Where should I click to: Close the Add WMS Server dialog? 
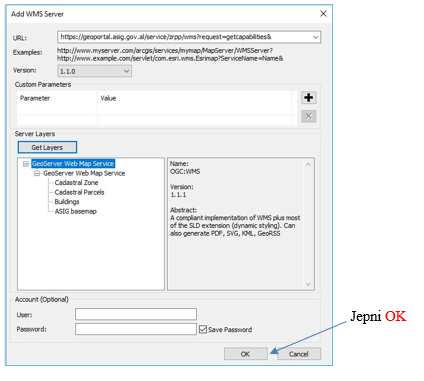point(323,14)
